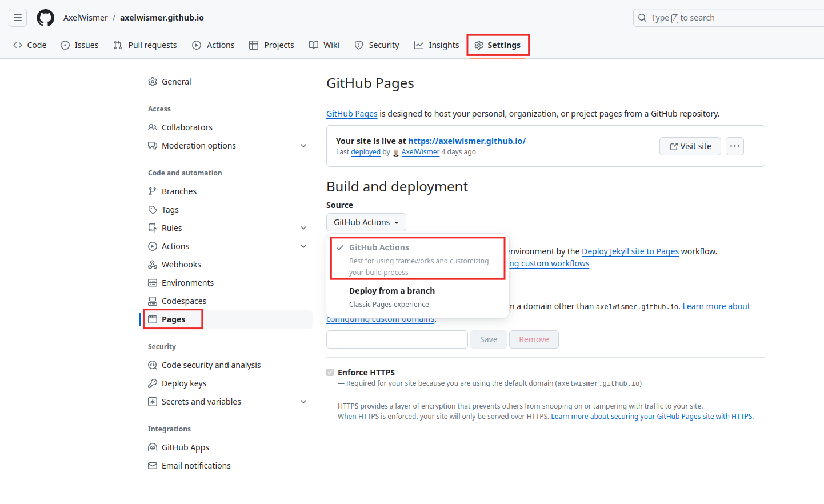Click the Issues circle icon in the top tabs

click(65, 45)
